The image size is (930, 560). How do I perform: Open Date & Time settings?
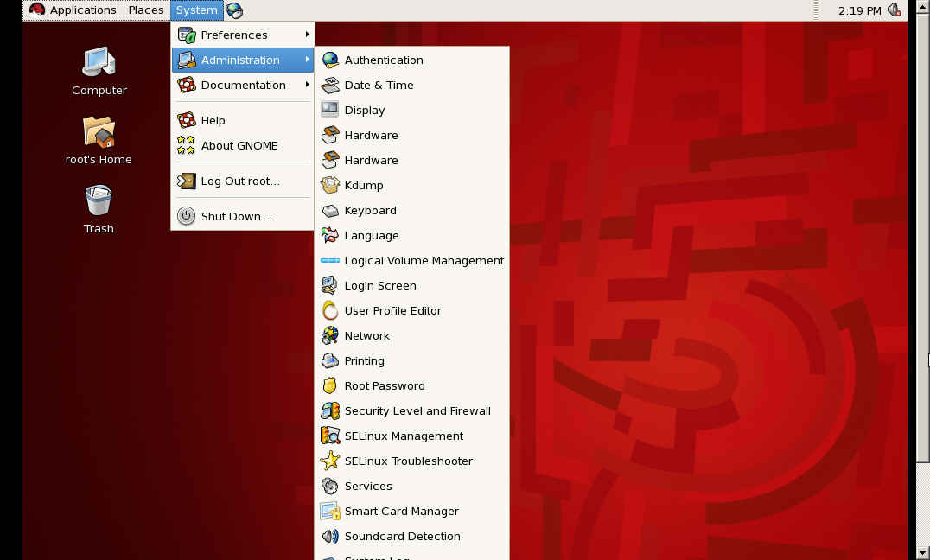pyautogui.click(x=411, y=85)
